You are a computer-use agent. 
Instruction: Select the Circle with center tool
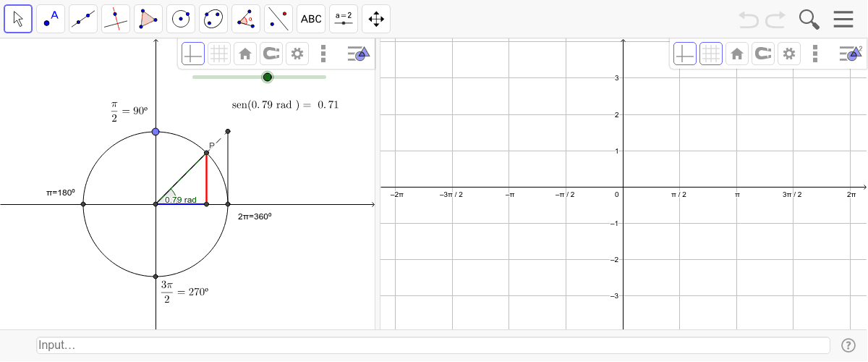click(181, 19)
